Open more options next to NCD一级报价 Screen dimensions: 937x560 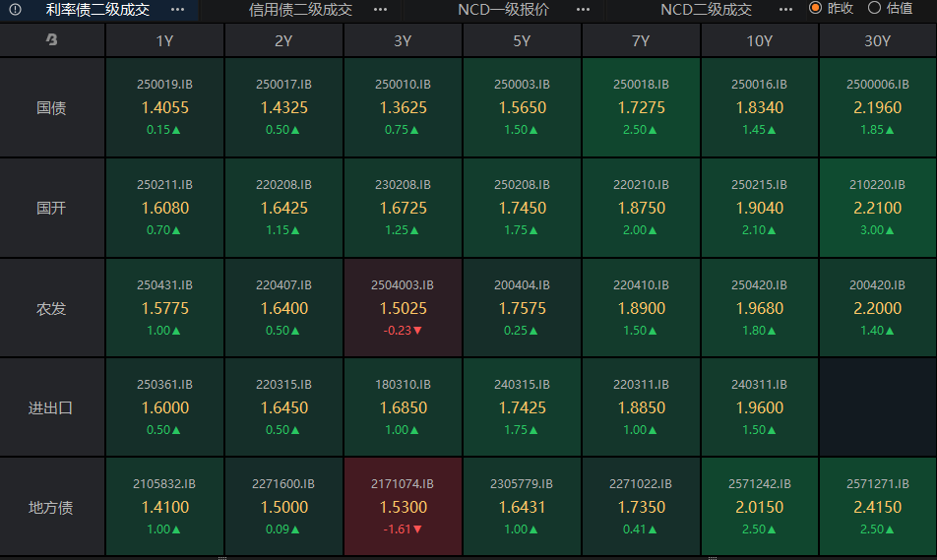point(584,10)
